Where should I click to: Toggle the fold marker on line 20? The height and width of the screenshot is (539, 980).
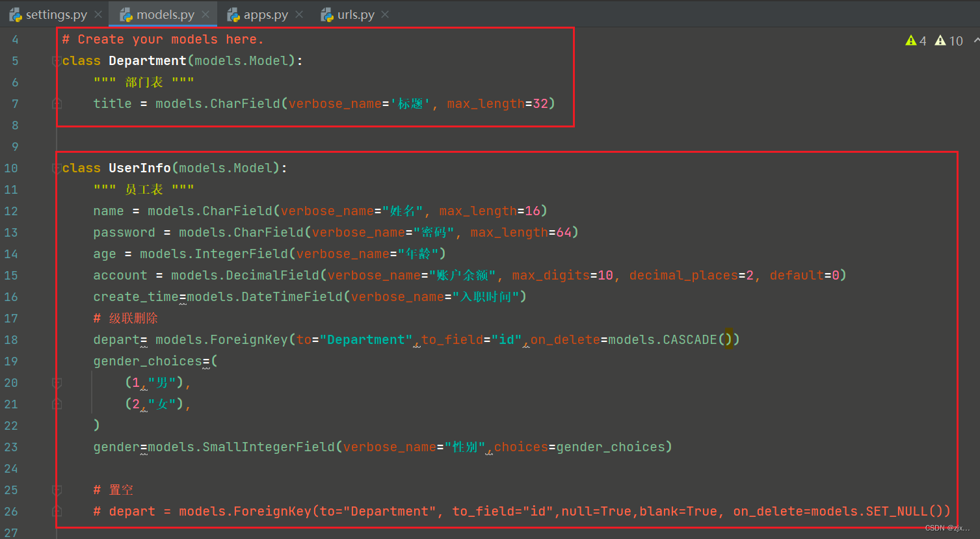pyautogui.click(x=57, y=383)
